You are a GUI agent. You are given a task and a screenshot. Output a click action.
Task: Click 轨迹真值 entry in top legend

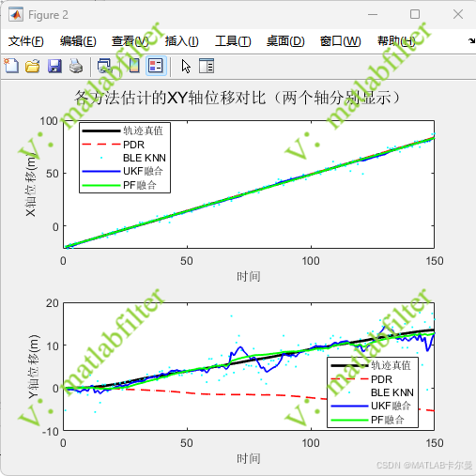coord(122,131)
